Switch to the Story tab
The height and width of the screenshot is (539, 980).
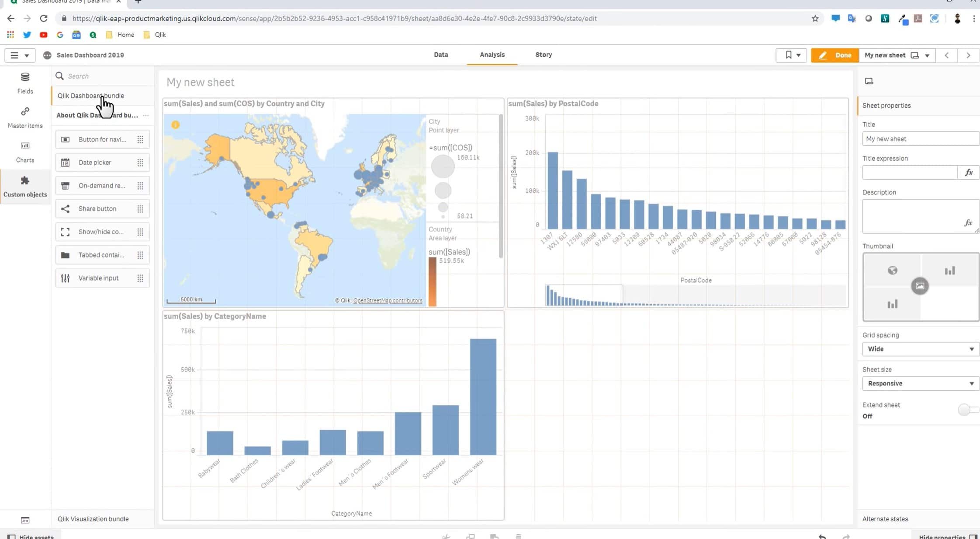click(544, 55)
